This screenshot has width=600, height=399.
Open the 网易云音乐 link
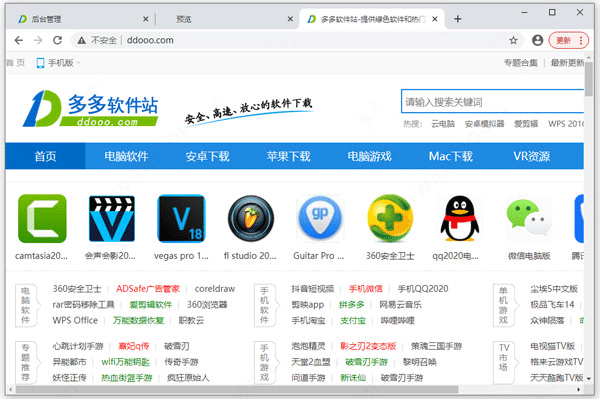tap(401, 305)
